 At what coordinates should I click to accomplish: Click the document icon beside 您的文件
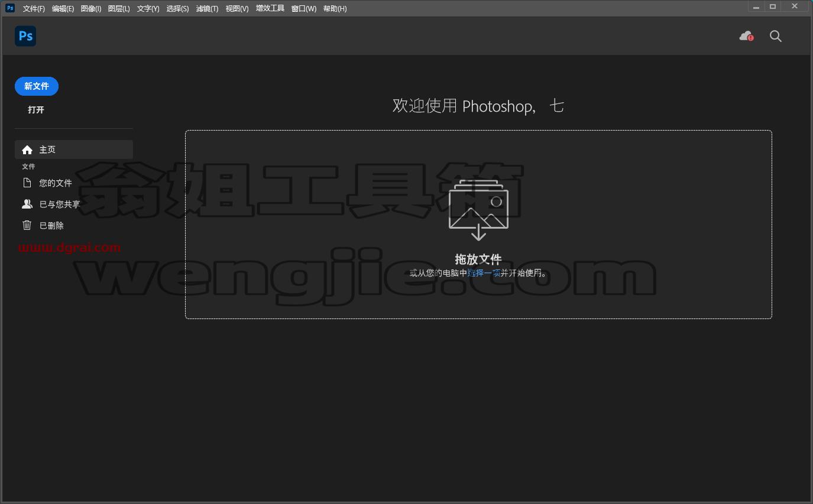[x=27, y=183]
